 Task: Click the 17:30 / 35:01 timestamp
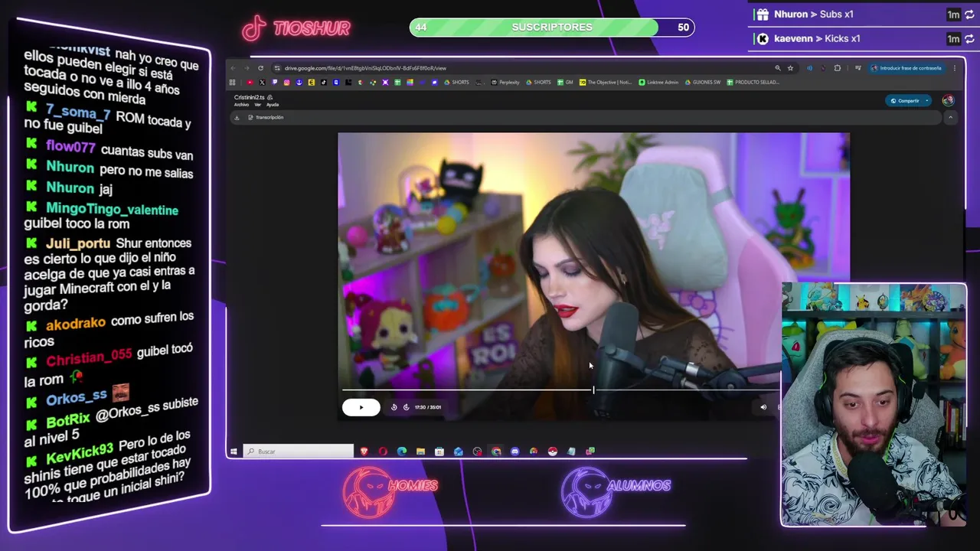(428, 407)
